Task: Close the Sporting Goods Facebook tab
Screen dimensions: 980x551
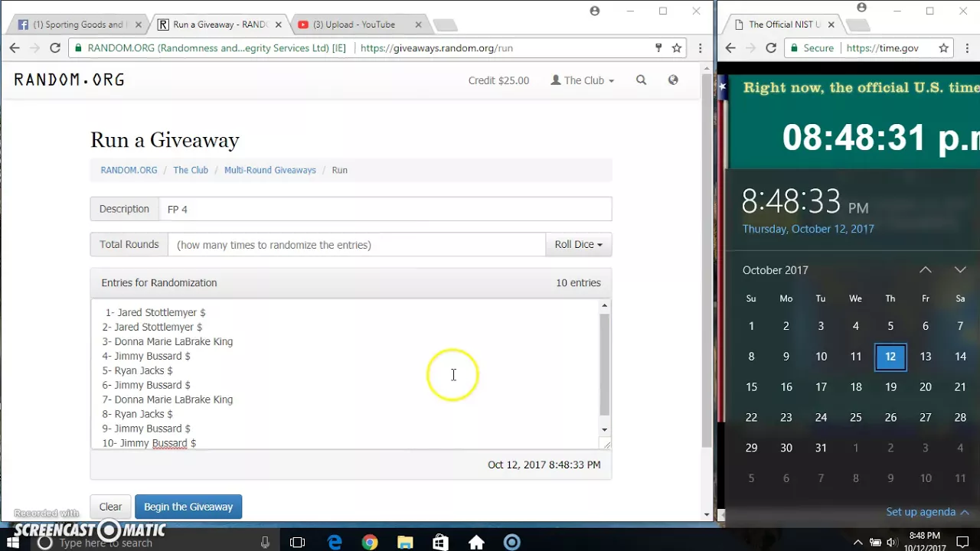Action: (139, 24)
